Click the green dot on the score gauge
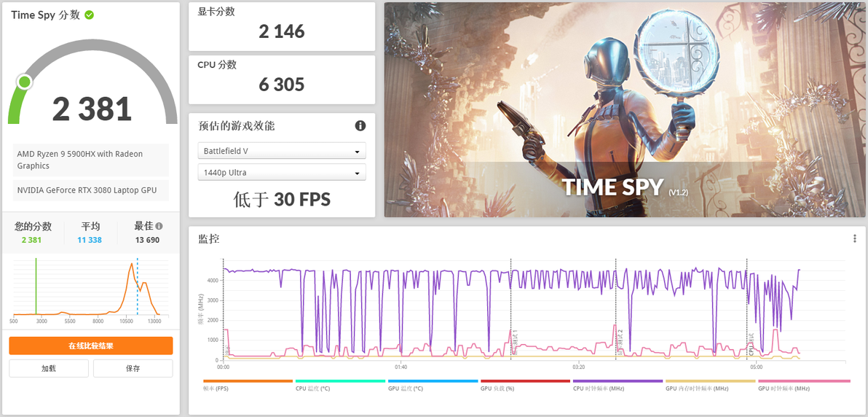 click(x=24, y=82)
